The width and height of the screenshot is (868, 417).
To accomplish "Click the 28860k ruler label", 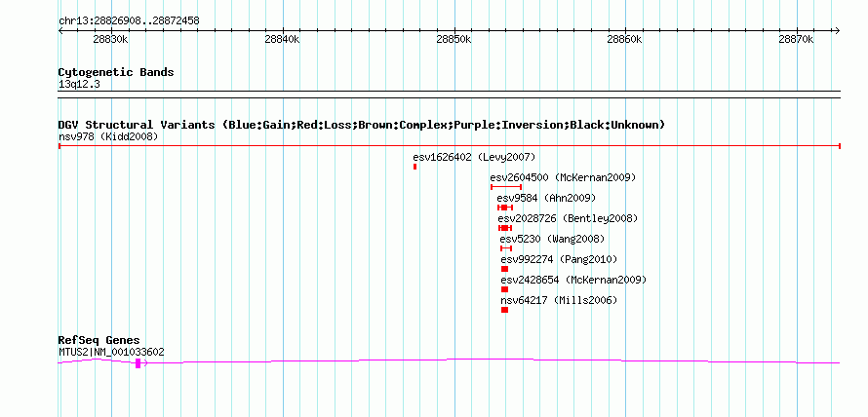I will click(625, 40).
